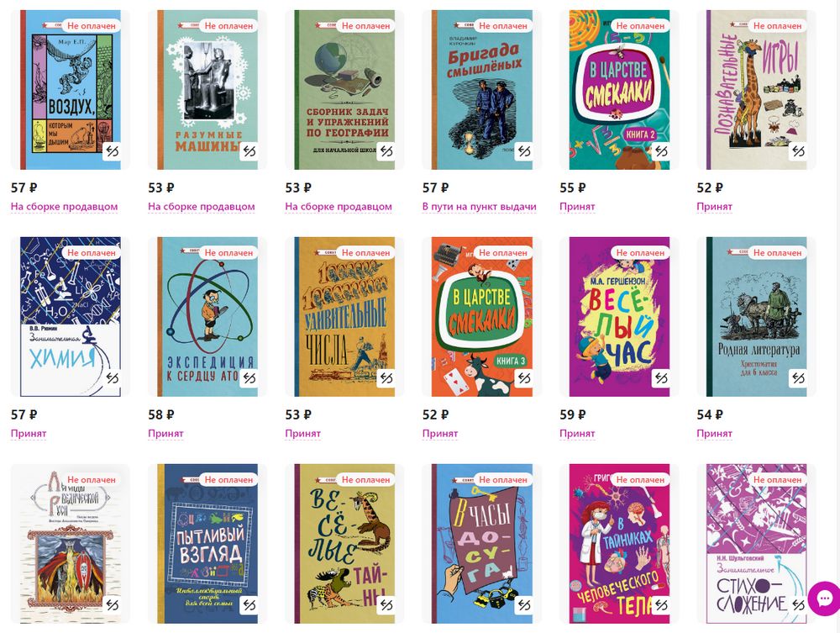The height and width of the screenshot is (633, 840).
Task: Click 'Принят' status under В царстве смекалки книга 2
Action: [577, 206]
